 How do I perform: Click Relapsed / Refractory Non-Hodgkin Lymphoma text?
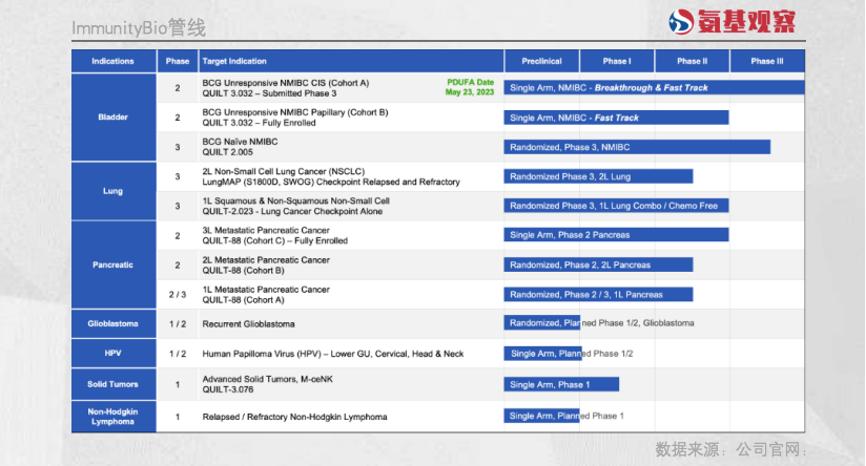click(x=294, y=417)
